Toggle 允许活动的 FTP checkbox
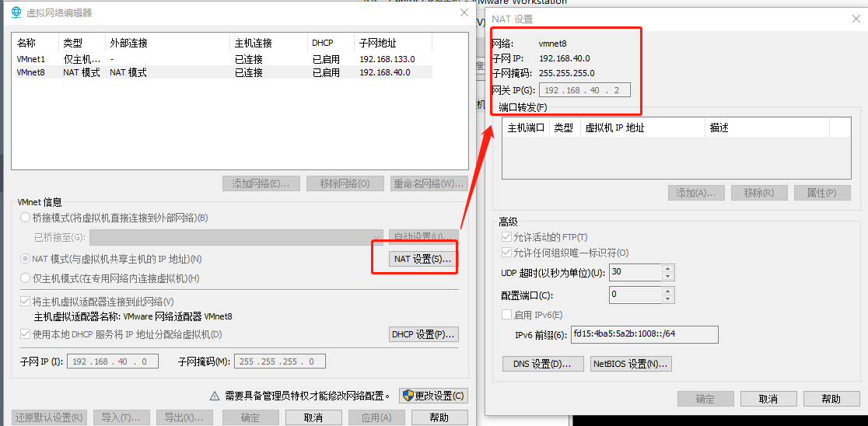868x426 pixels. click(506, 237)
